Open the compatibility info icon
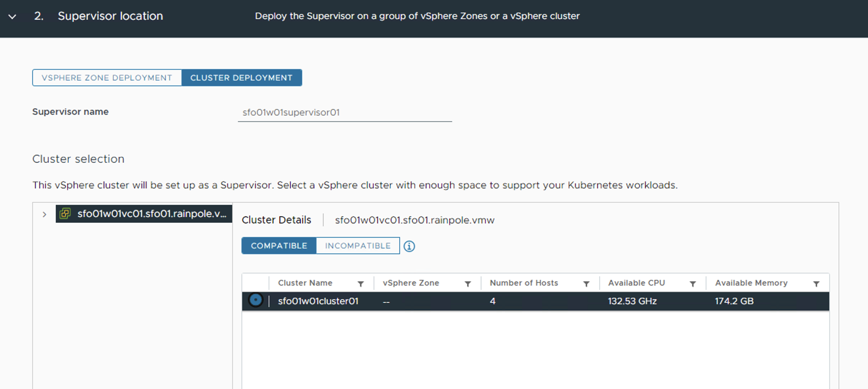Viewport: 868px width, 389px height. tap(409, 246)
